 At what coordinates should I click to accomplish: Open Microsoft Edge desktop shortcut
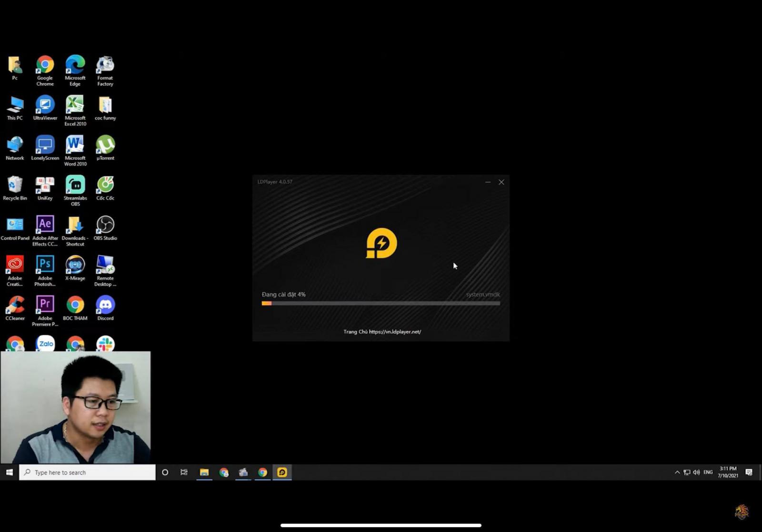click(75, 71)
